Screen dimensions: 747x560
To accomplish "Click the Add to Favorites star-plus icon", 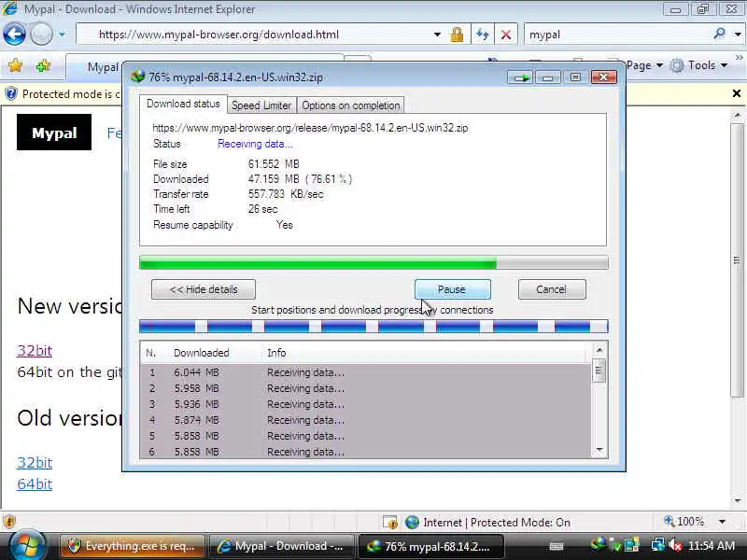I will [43, 65].
